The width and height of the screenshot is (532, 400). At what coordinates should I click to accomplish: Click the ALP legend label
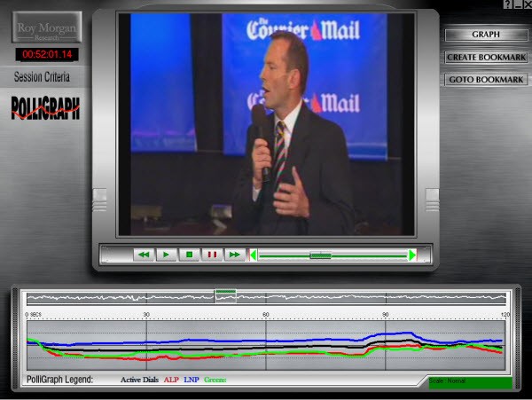(170, 380)
